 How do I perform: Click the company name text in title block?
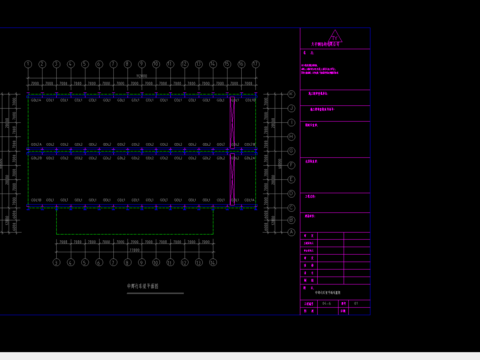[325, 44]
